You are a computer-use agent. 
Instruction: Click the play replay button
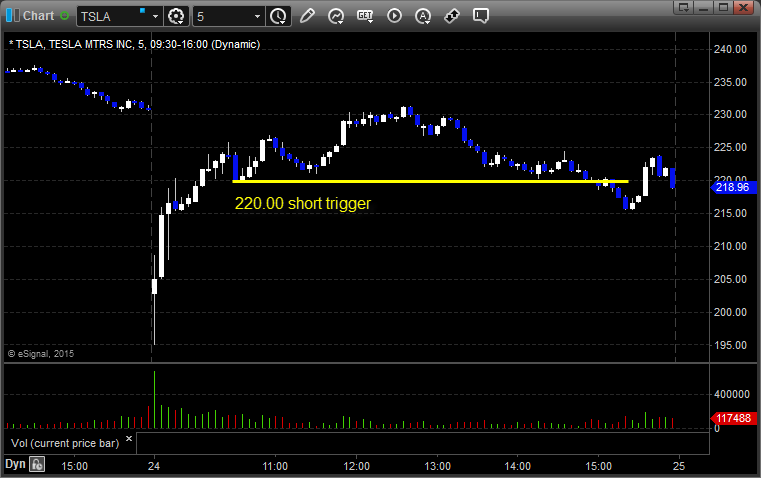(394, 16)
